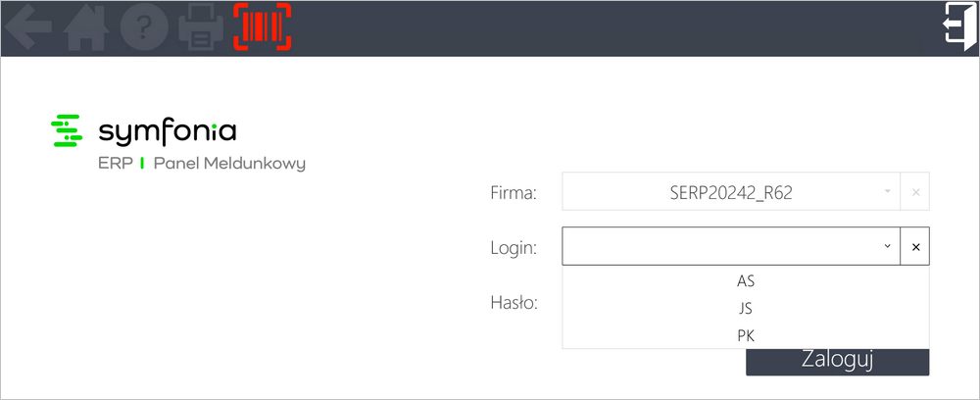
Task: Expand the Firma dropdown arrow
Action: click(887, 191)
